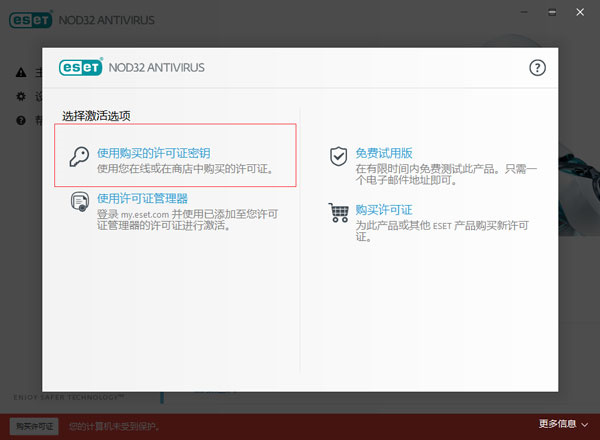Click the sidebar help question mark icon
The width and height of the screenshot is (600, 440).
21,120
